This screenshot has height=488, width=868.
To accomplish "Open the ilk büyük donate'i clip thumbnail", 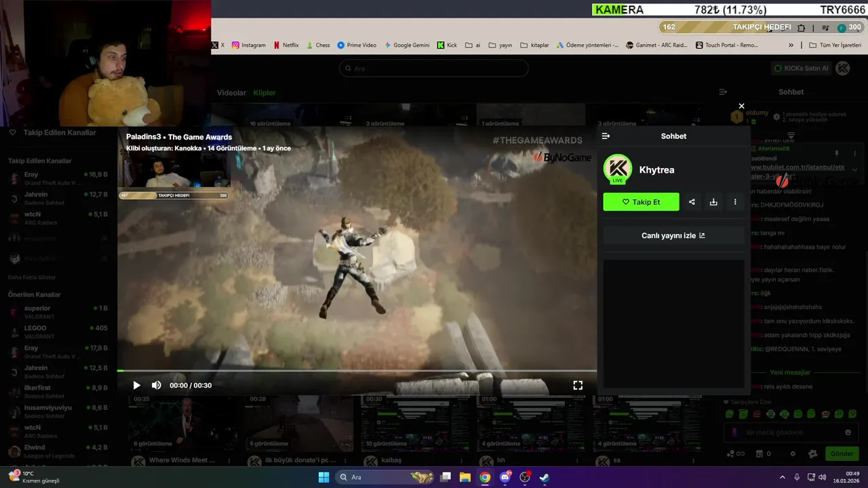I will (x=299, y=422).
